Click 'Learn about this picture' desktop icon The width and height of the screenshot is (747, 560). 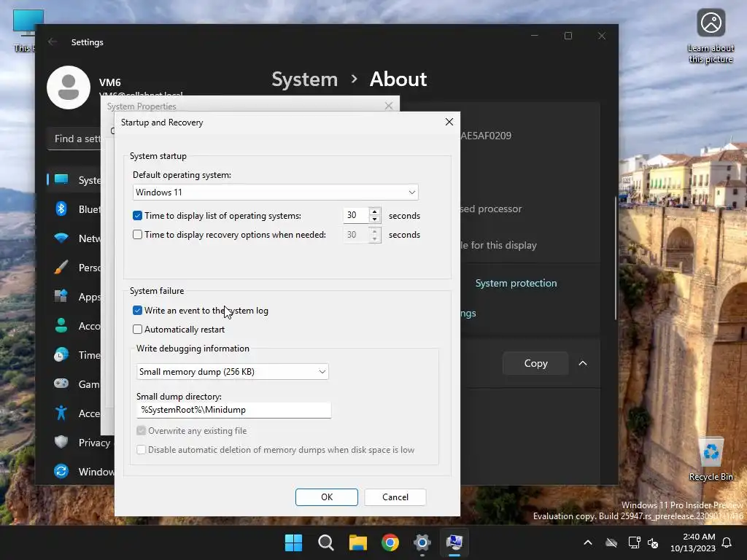pos(711,37)
